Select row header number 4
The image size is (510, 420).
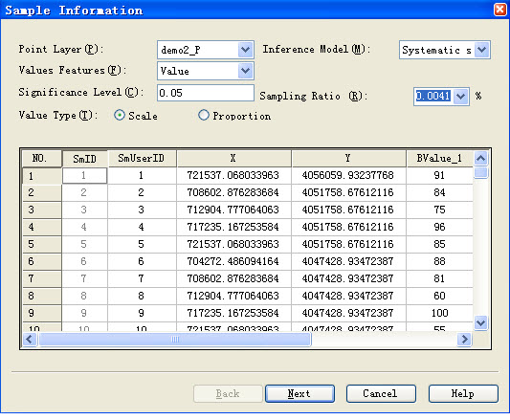point(42,227)
